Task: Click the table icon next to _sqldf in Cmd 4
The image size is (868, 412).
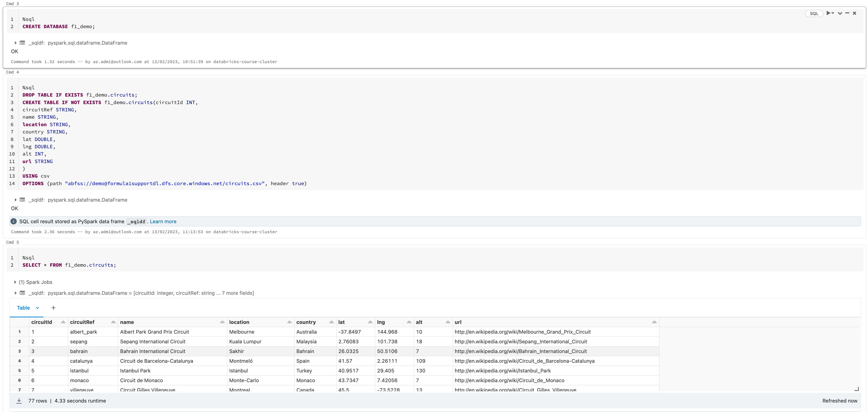Action: coord(22,200)
